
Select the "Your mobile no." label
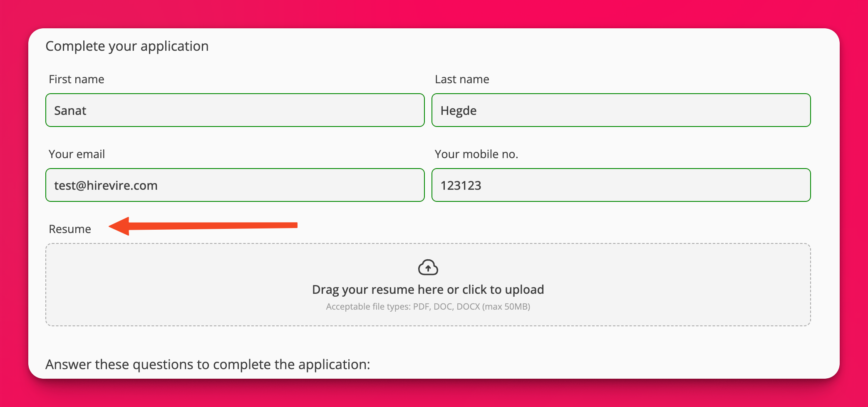coord(476,154)
